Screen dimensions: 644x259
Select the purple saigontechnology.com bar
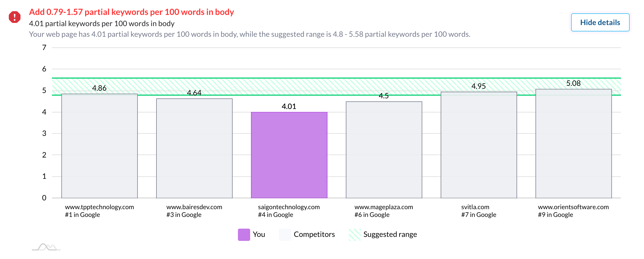(x=289, y=155)
